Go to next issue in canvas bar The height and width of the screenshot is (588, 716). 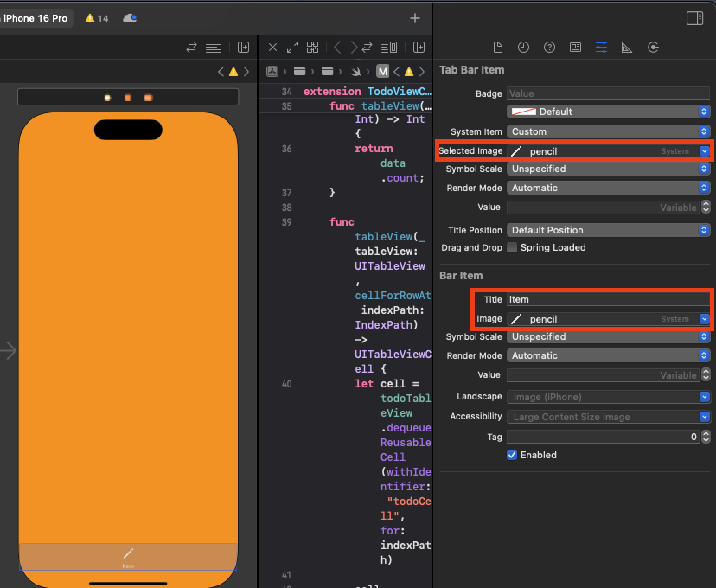(x=246, y=72)
